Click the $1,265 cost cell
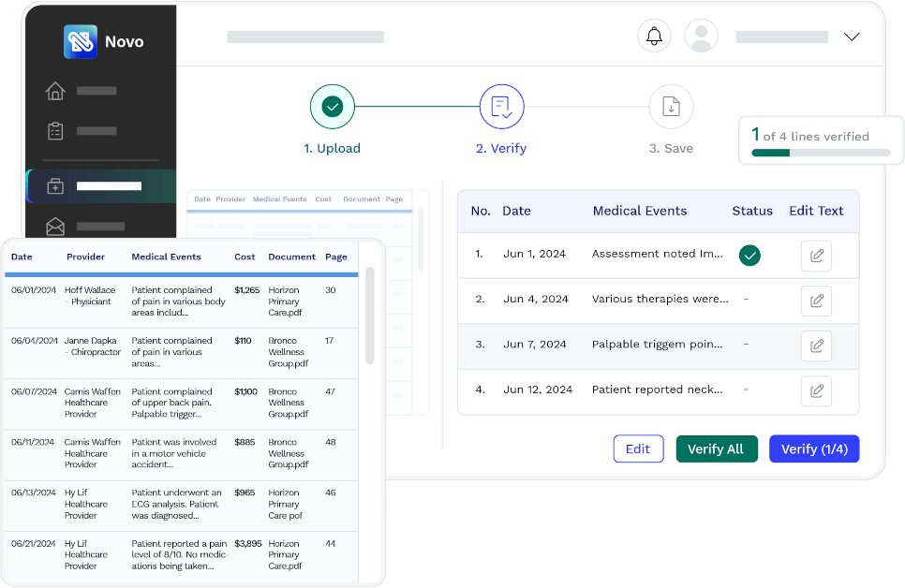Screen dimensions: 905x588 [x=246, y=290]
